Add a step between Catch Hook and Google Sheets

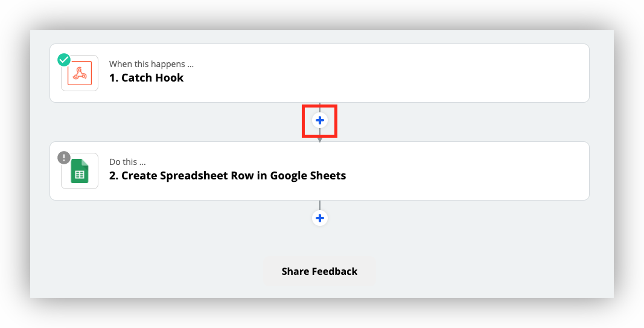pos(320,120)
